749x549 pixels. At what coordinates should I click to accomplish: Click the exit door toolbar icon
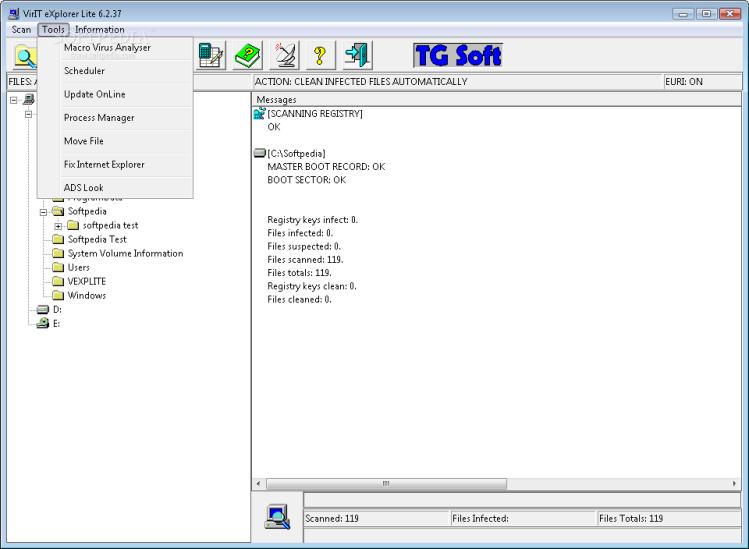(x=358, y=55)
